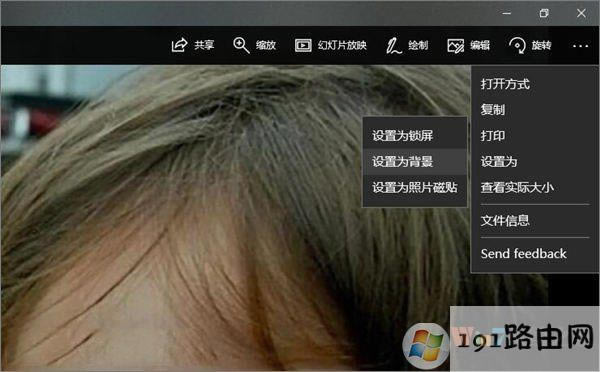Choose 查看实际大小 from the menu

click(x=534, y=188)
